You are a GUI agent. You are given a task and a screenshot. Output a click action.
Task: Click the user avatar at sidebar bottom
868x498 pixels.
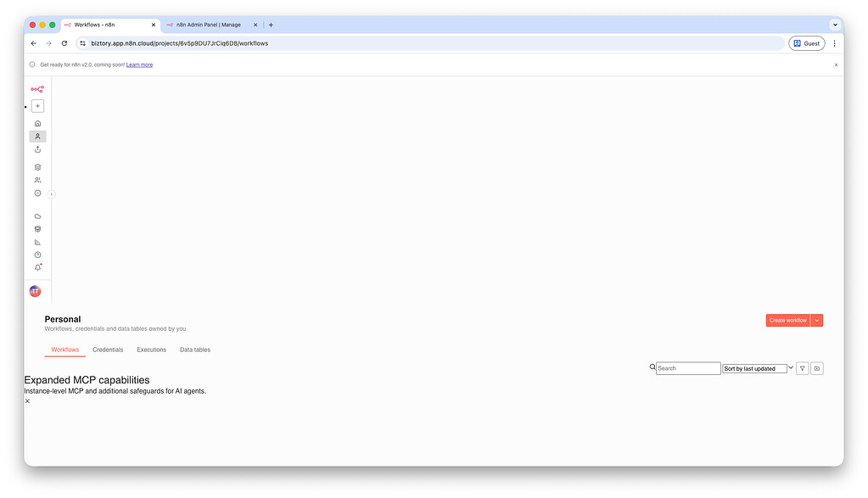click(35, 291)
